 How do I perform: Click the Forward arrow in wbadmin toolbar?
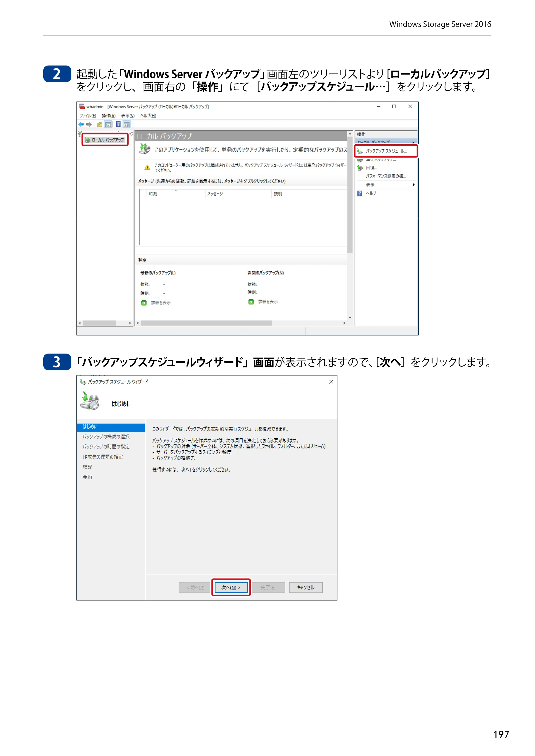[89, 124]
